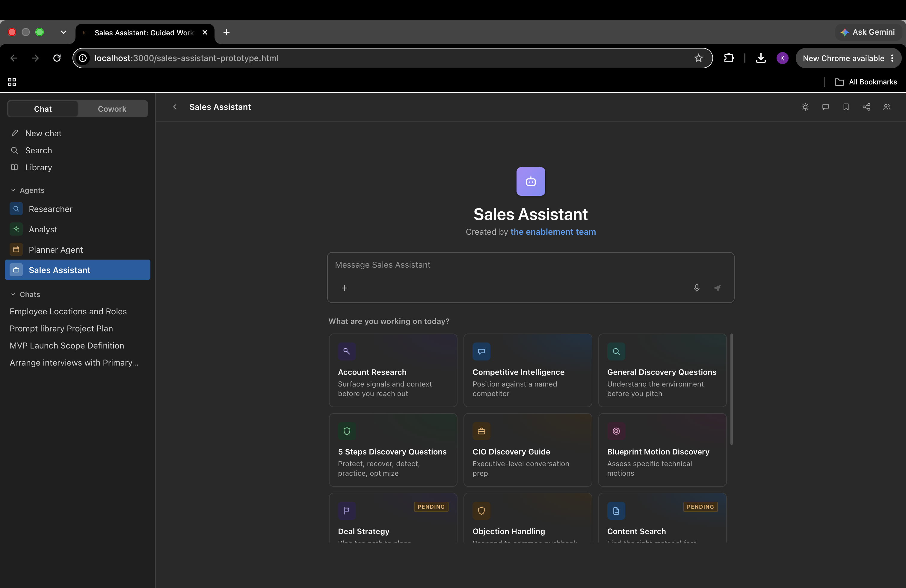This screenshot has height=588, width=906.
Task: Bookmark this page with the star icon
Action: coord(699,58)
